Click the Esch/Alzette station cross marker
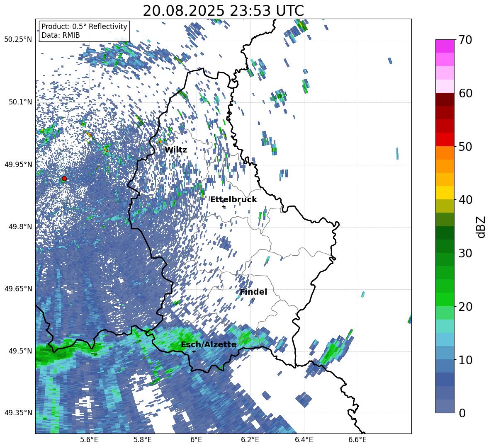Viewport: 491px width, 448px height. click(194, 351)
